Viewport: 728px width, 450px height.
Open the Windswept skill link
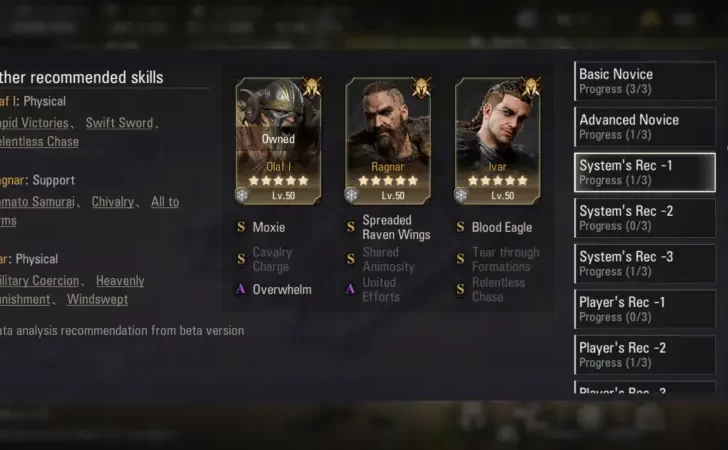tap(98, 300)
